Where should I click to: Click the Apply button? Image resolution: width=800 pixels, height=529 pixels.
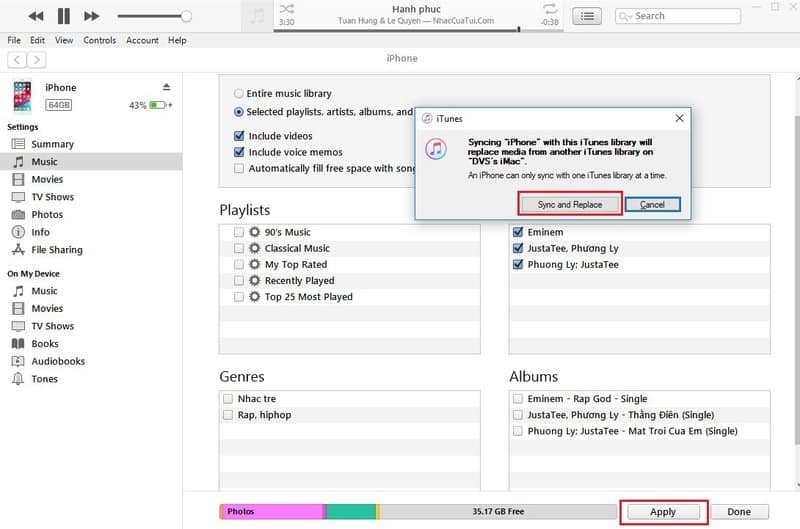coord(663,512)
